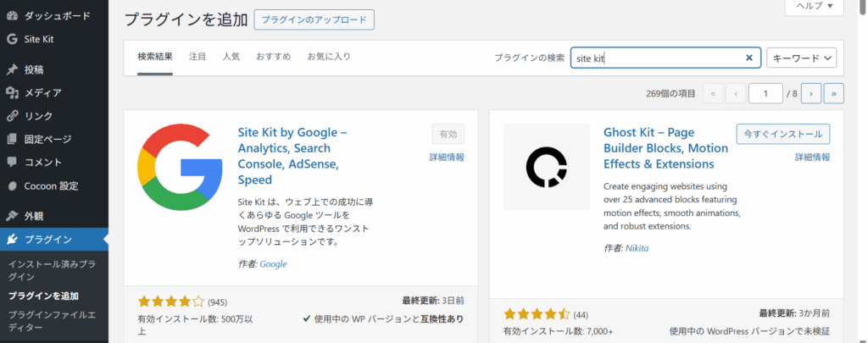Click the メディア media icon
This screenshot has height=343, width=868.
coord(12,92)
